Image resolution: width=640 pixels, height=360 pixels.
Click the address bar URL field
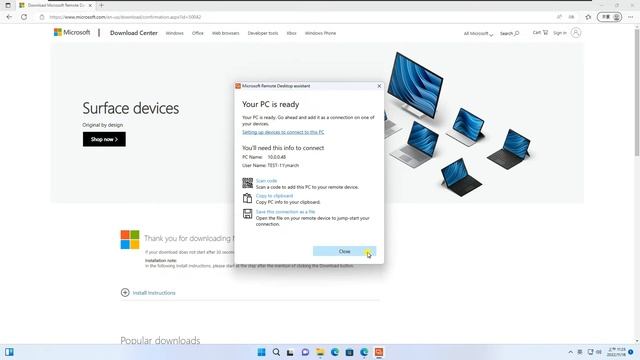[x=298, y=17]
